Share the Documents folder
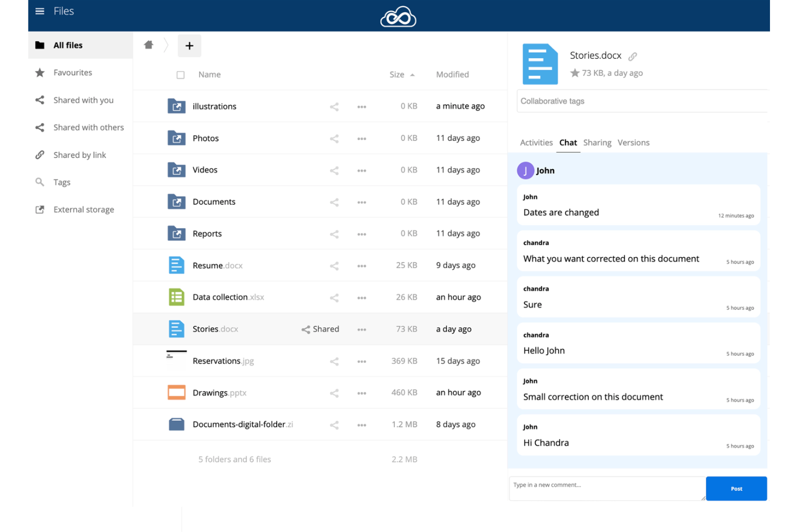The image size is (798, 532). pyautogui.click(x=334, y=202)
